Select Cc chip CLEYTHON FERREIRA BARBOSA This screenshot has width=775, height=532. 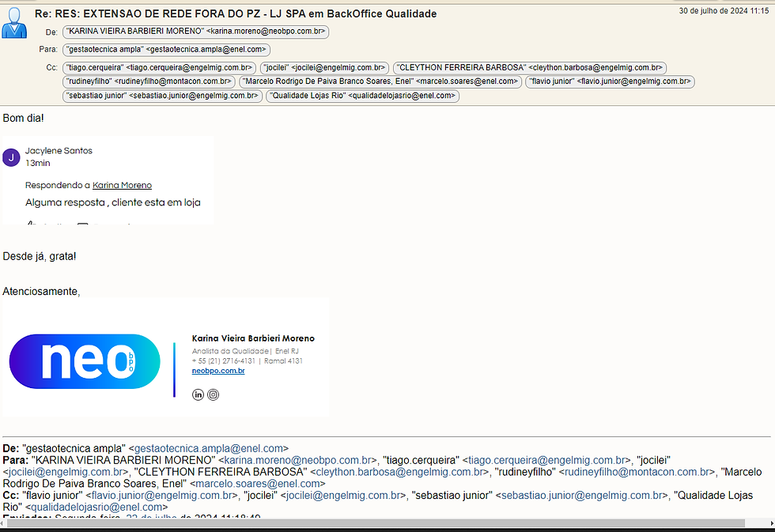(530, 68)
